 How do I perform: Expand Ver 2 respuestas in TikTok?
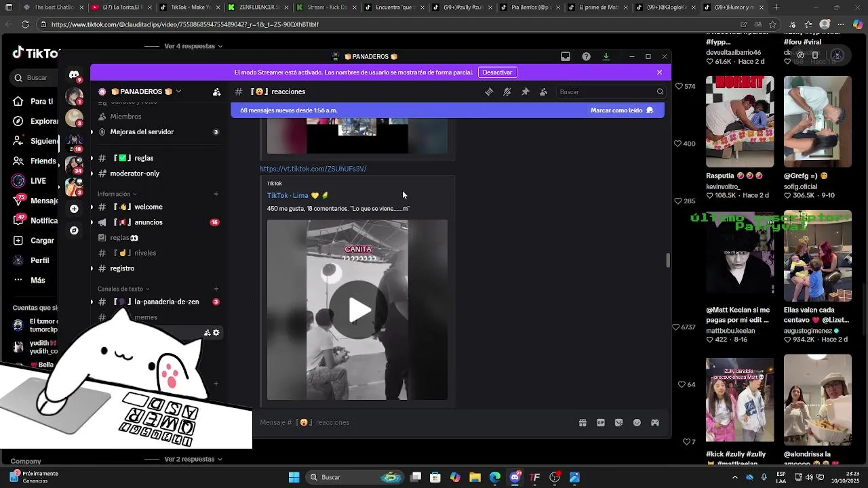(x=193, y=459)
